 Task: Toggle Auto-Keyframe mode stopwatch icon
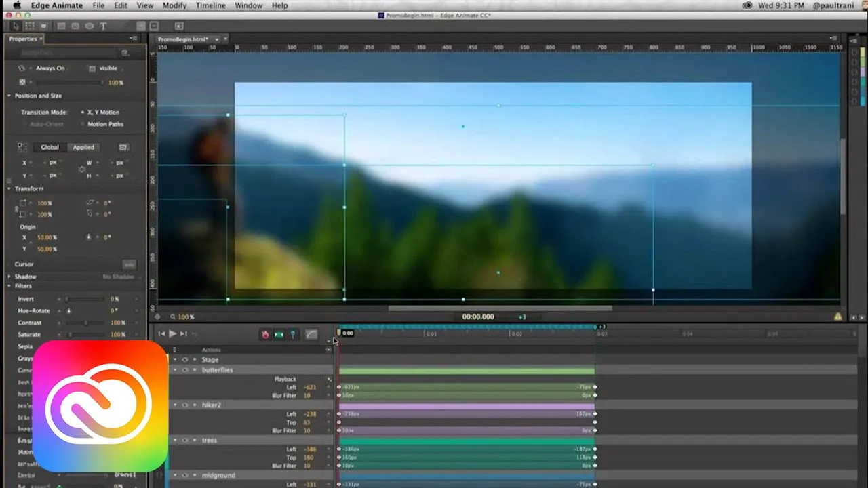click(x=265, y=334)
